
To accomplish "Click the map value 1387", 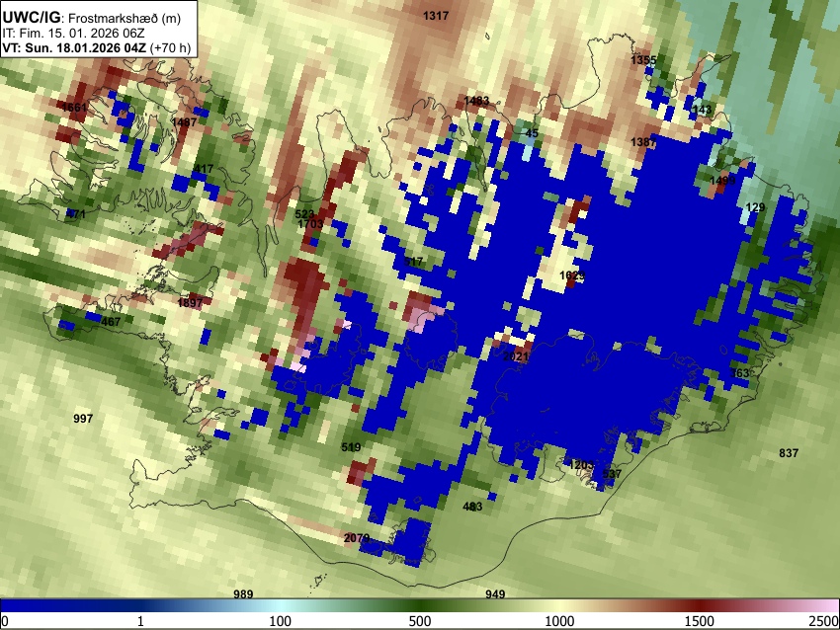I will point(643,142).
